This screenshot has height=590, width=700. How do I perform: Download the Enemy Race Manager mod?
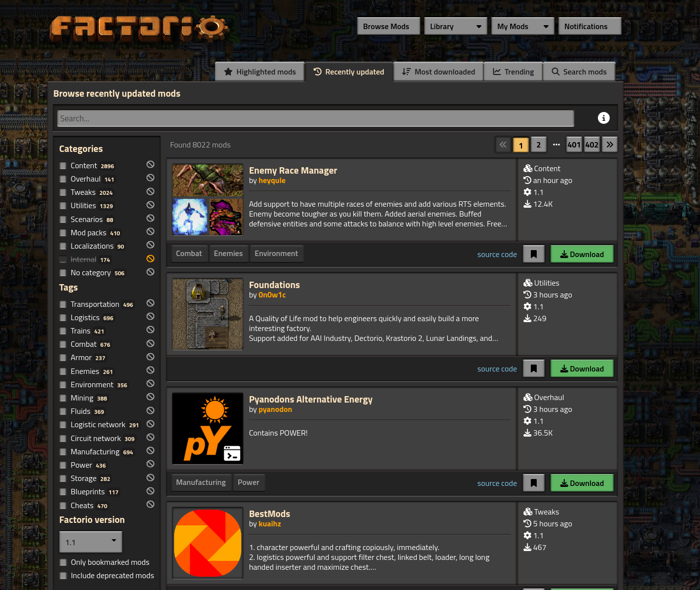tap(582, 254)
